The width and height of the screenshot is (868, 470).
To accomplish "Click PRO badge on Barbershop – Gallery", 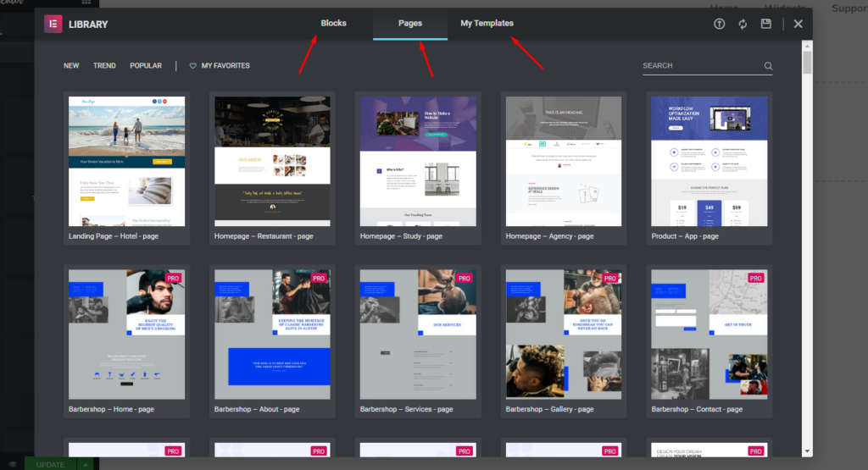I will pyautogui.click(x=610, y=278).
